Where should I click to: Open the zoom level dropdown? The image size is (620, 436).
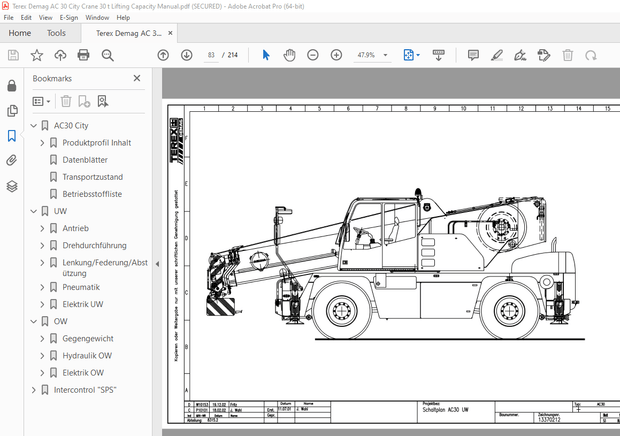[386, 55]
